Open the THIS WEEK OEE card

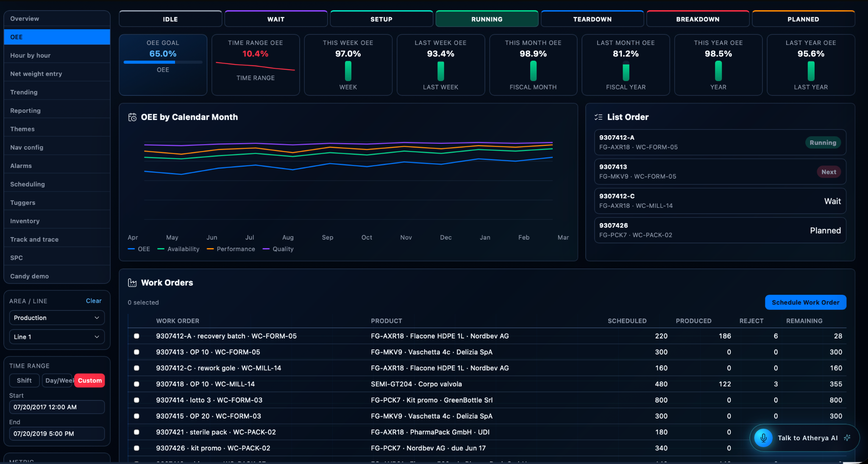coord(348,65)
